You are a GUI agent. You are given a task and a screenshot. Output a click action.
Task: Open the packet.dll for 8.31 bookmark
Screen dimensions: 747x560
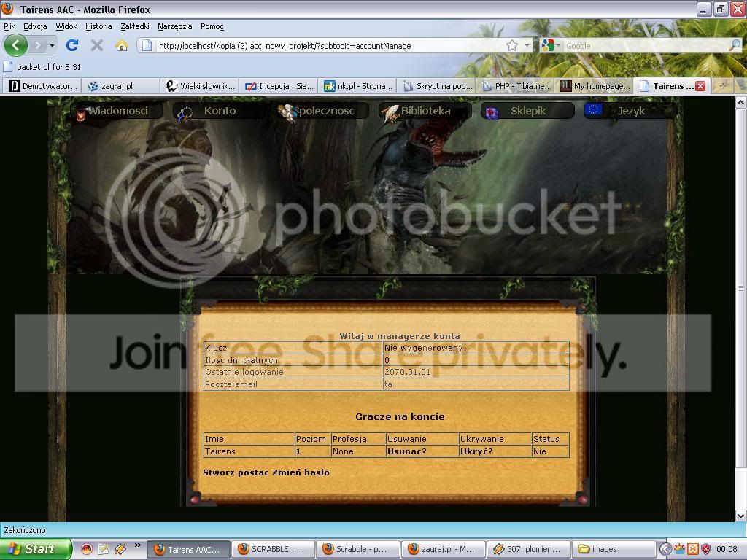point(42,66)
